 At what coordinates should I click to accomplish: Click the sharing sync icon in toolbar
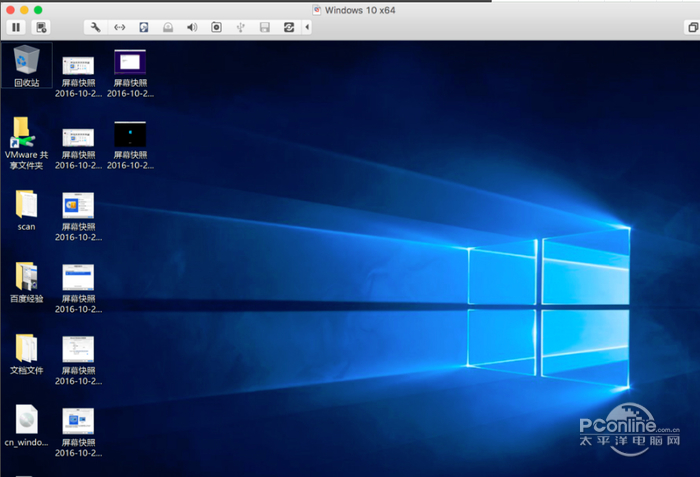(x=289, y=27)
